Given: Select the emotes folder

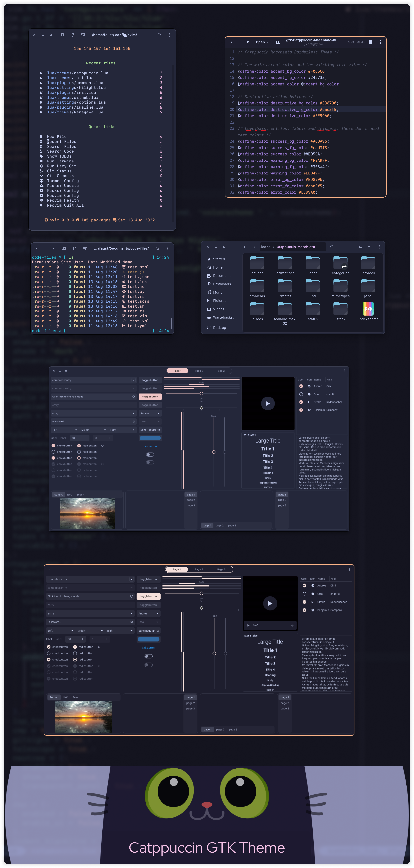Looking at the screenshot, I should tap(285, 288).
